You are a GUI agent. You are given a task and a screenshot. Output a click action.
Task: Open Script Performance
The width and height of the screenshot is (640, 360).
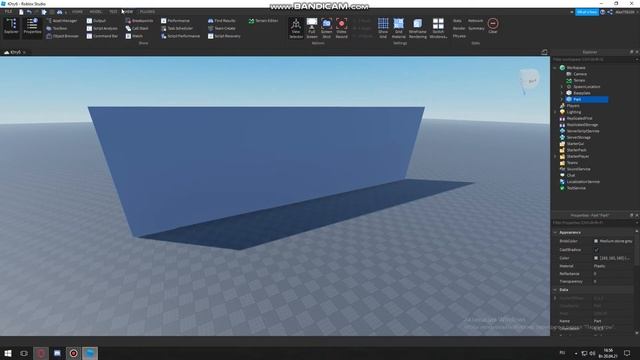(180, 36)
